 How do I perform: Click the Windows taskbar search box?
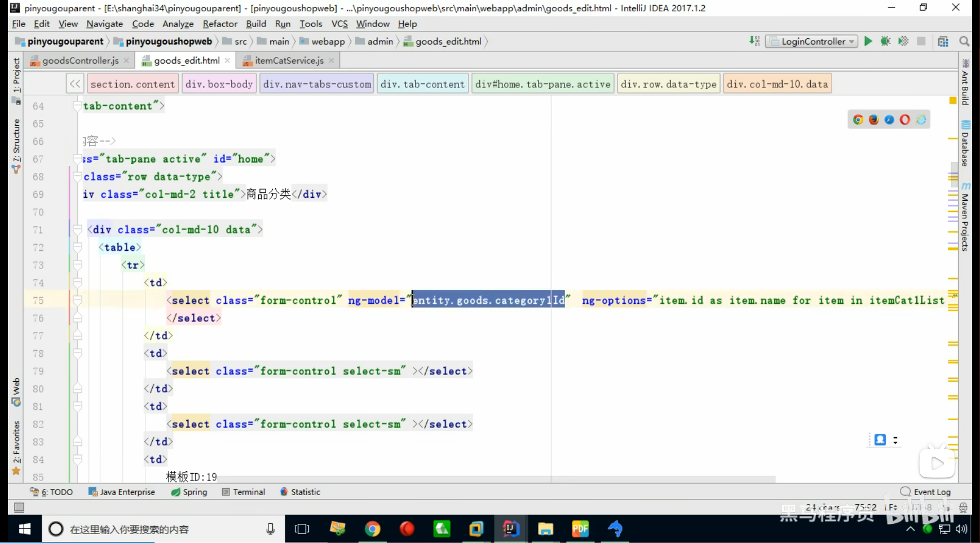coord(164,529)
